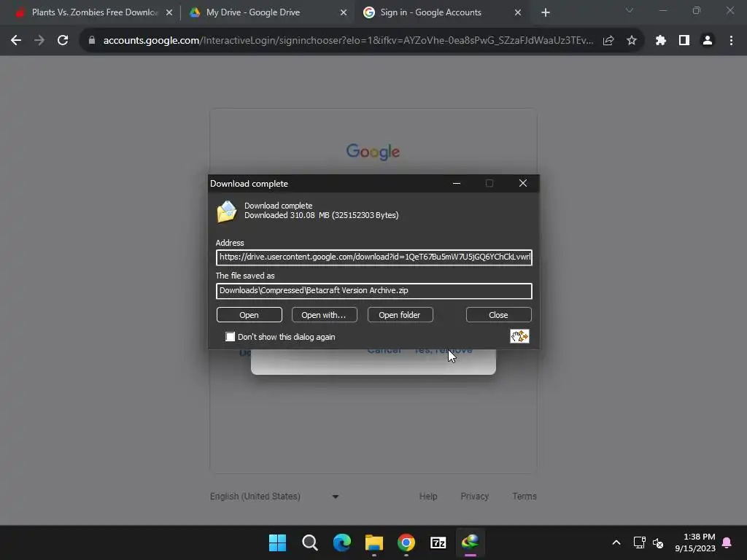Viewport: 747px width, 560px height.
Task: View site information lock icon
Action: pyautogui.click(x=92, y=41)
